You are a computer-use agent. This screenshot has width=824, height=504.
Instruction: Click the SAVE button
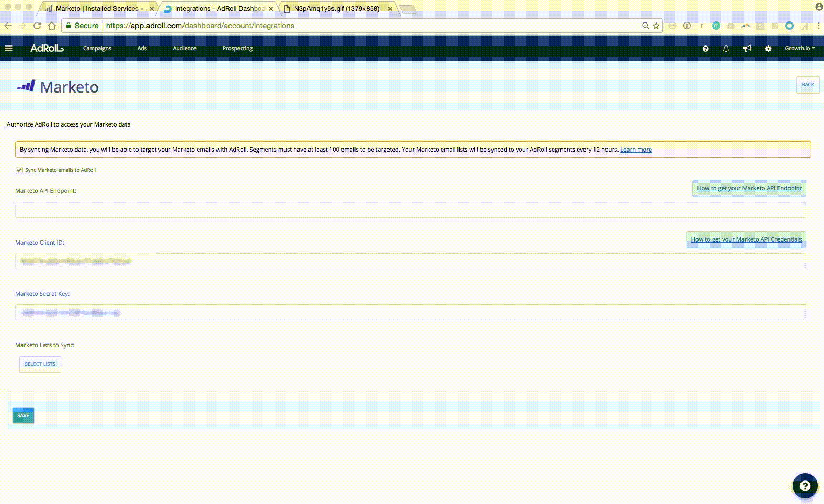coord(23,416)
